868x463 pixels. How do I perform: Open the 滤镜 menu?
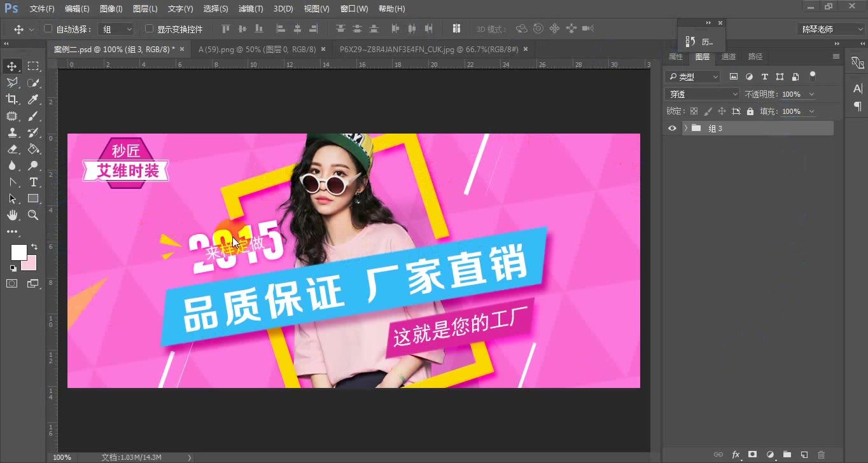tap(250, 8)
